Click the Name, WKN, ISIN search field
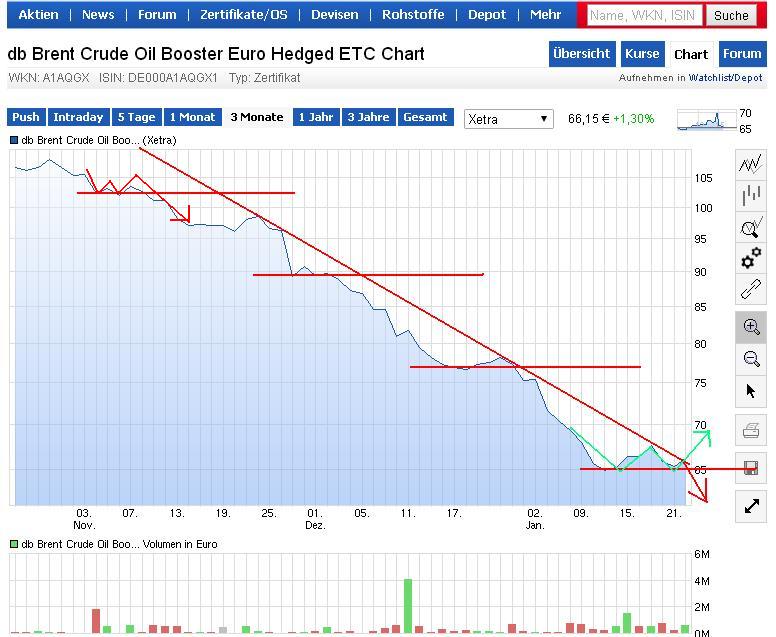776x637 pixels. pyautogui.click(x=642, y=15)
